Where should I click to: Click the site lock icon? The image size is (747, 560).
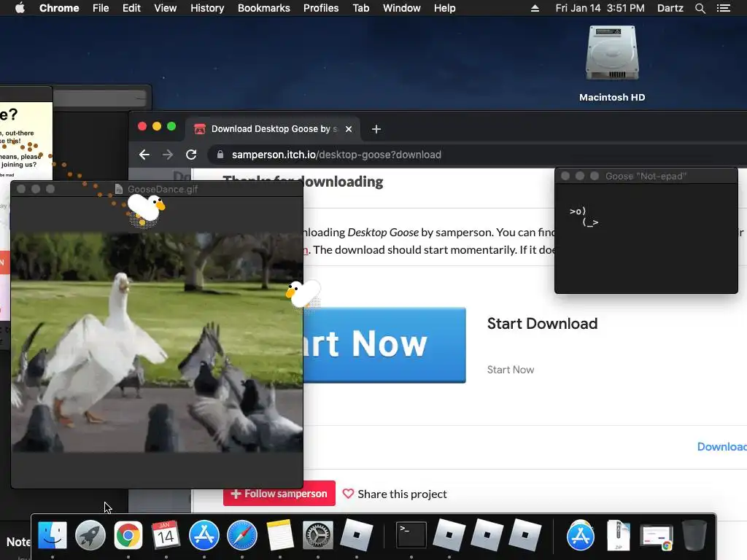pyautogui.click(x=220, y=155)
